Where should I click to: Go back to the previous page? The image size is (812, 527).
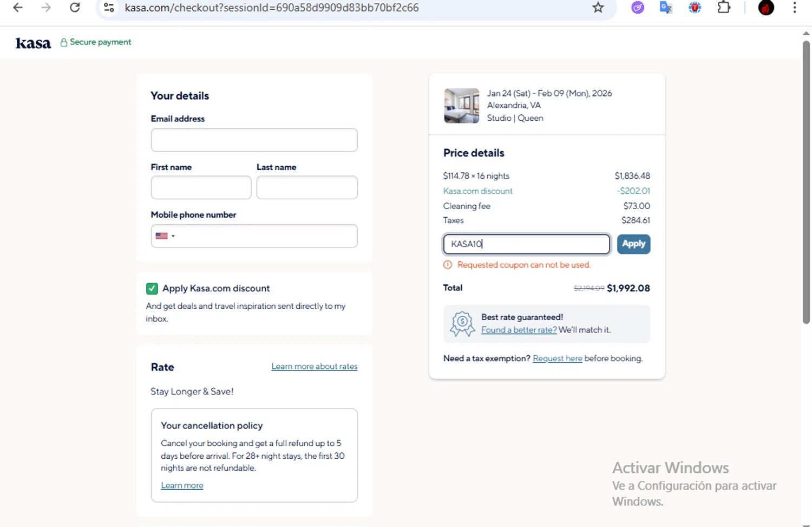(x=18, y=8)
